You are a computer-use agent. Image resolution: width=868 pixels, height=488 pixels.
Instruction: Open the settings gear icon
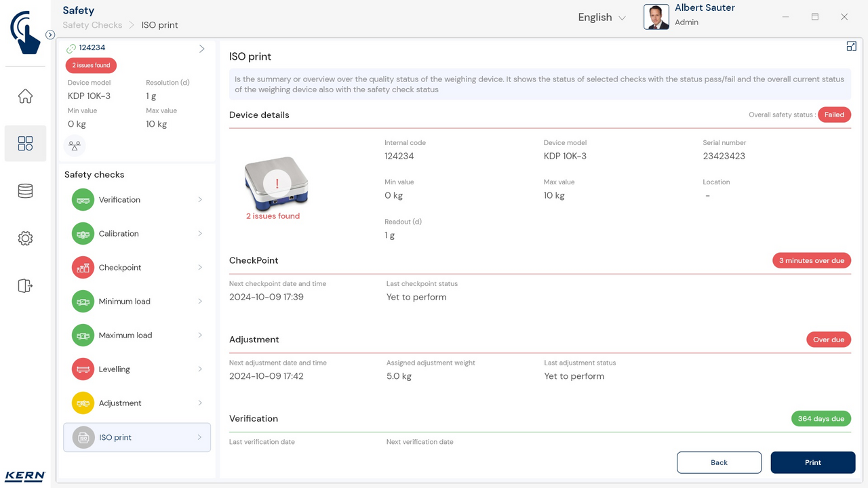tap(25, 239)
